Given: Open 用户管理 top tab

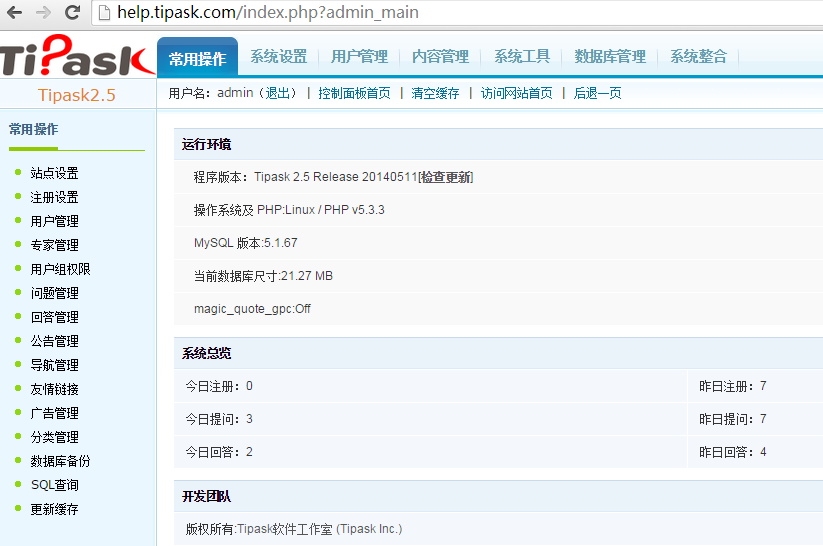Looking at the screenshot, I should tap(360, 56).
